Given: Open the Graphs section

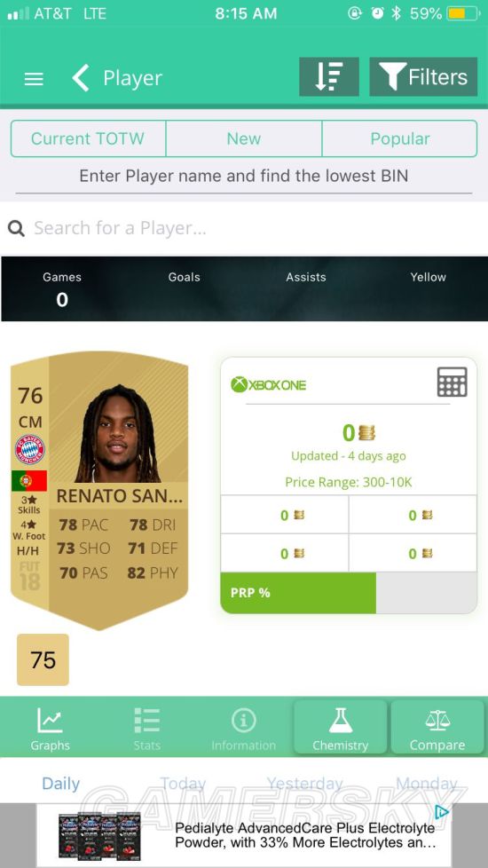Looking at the screenshot, I should coord(50,728).
